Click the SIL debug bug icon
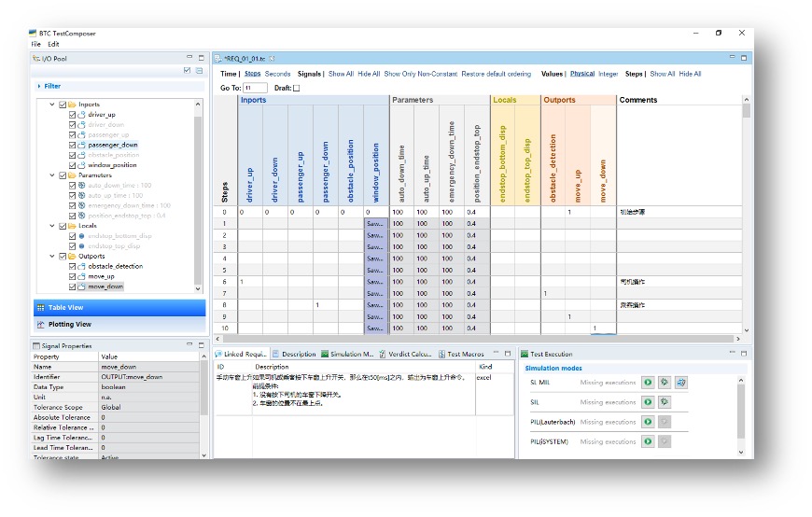This screenshot has width=812, height=517. [665, 402]
